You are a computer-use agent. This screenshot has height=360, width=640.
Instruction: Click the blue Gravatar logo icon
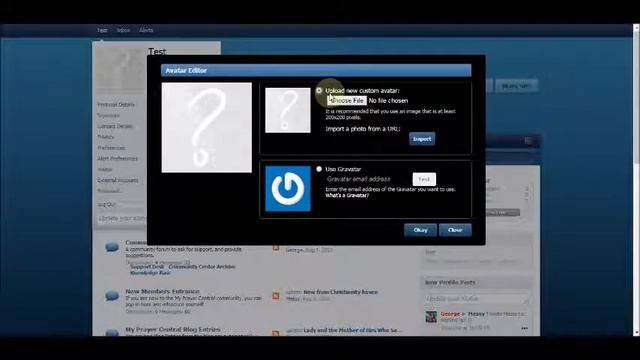(288, 189)
